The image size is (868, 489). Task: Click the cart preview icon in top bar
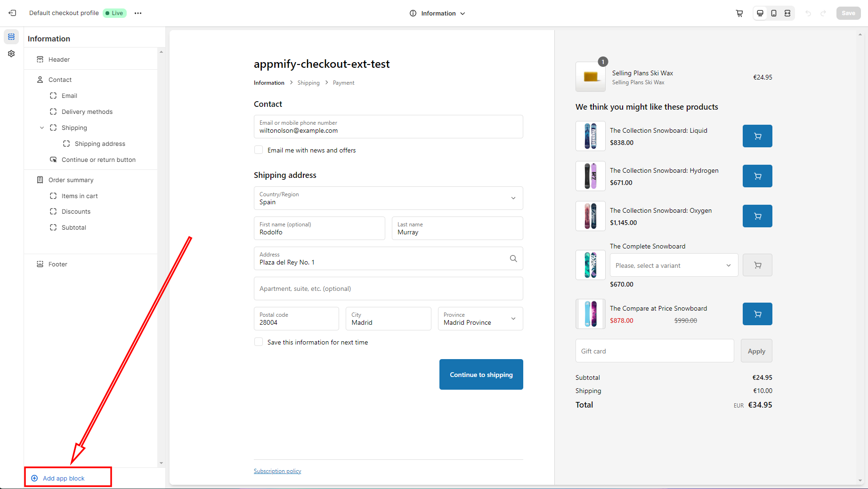(x=739, y=13)
